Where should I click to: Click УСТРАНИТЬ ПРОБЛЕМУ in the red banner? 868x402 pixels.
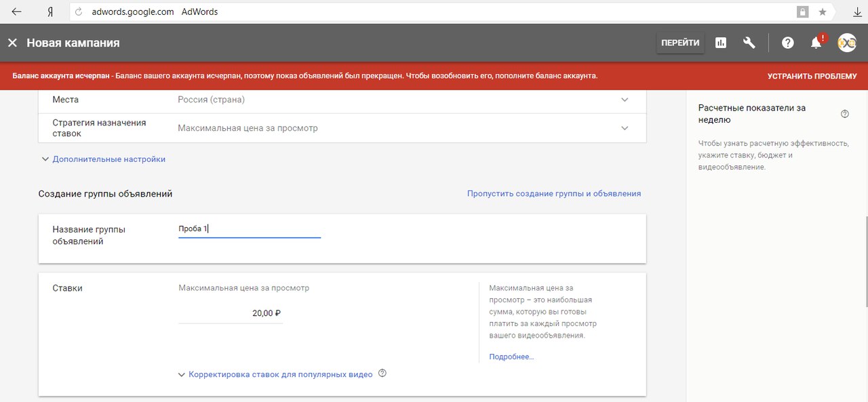pyautogui.click(x=812, y=76)
